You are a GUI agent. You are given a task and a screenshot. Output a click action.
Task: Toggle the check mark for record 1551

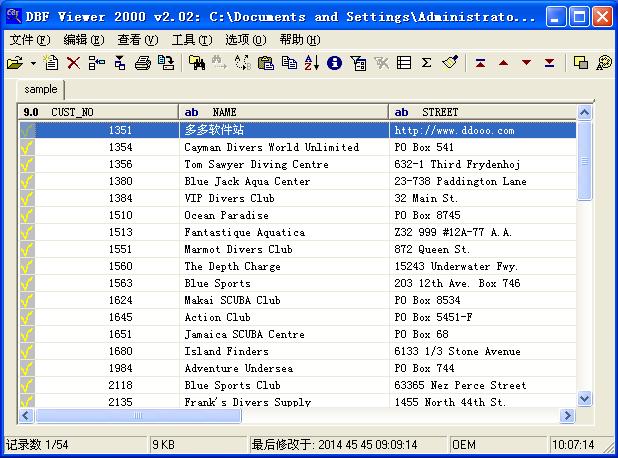point(27,249)
